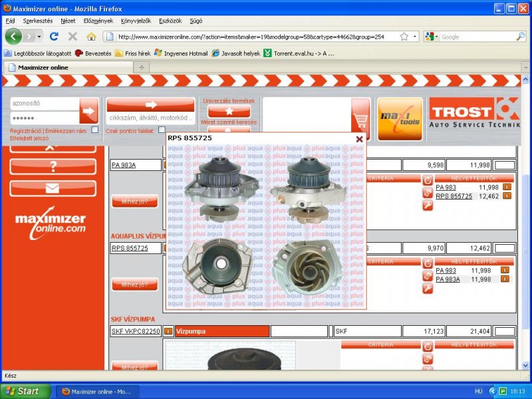This screenshot has height=399, width=532.
Task: Open the navigation history dropdown arrow
Action: click(39, 37)
